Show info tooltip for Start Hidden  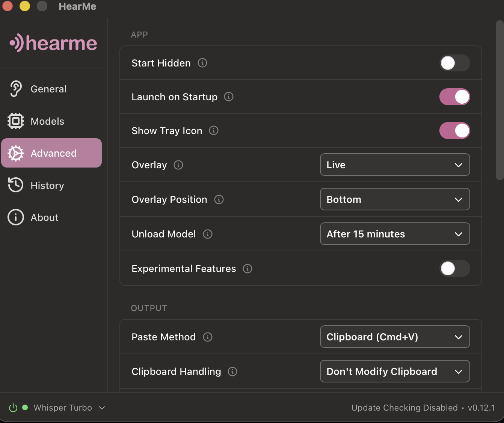(202, 63)
